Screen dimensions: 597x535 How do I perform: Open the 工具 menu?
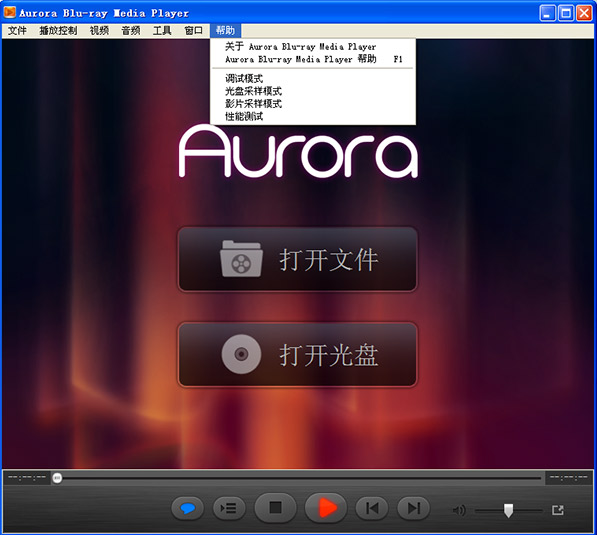pyautogui.click(x=162, y=30)
